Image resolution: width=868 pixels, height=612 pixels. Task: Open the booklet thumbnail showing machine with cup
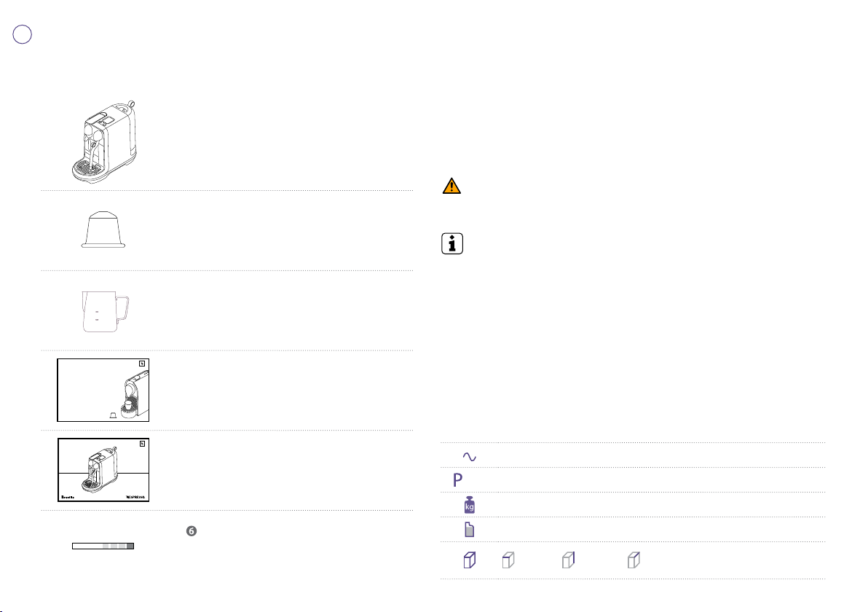pyautogui.click(x=103, y=390)
